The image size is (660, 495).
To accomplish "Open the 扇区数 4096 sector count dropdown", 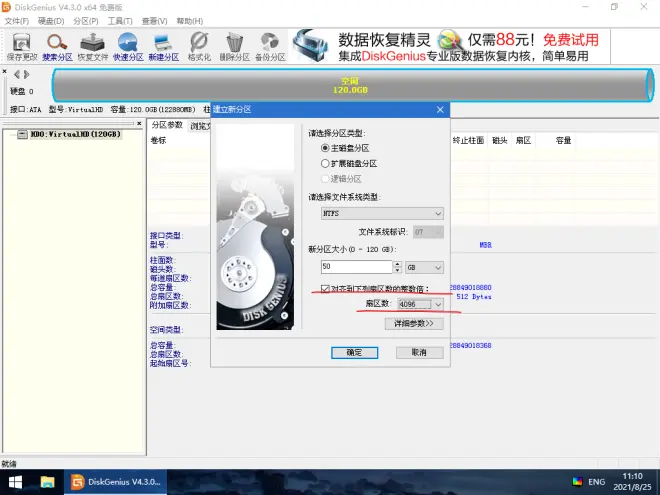I will [420, 304].
